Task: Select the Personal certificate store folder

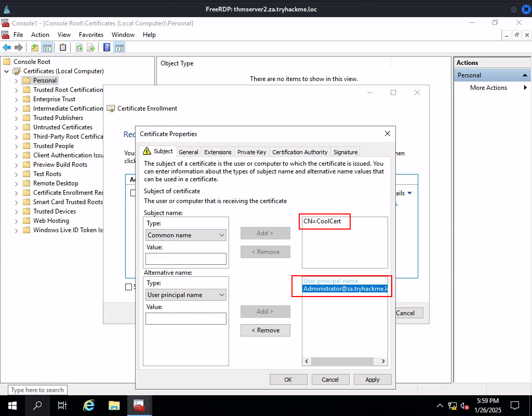Action: 45,80
